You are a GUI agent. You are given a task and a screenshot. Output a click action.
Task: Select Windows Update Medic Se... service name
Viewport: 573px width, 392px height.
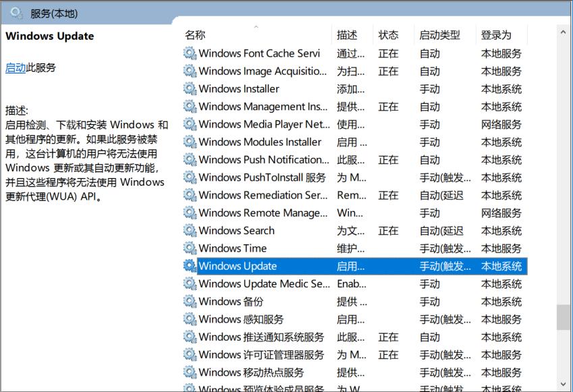tap(264, 283)
